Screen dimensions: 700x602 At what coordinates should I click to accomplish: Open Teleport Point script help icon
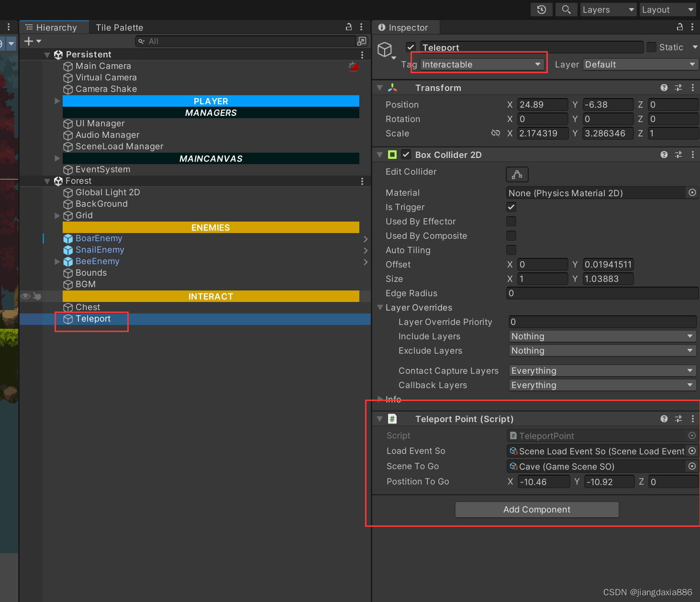point(664,419)
